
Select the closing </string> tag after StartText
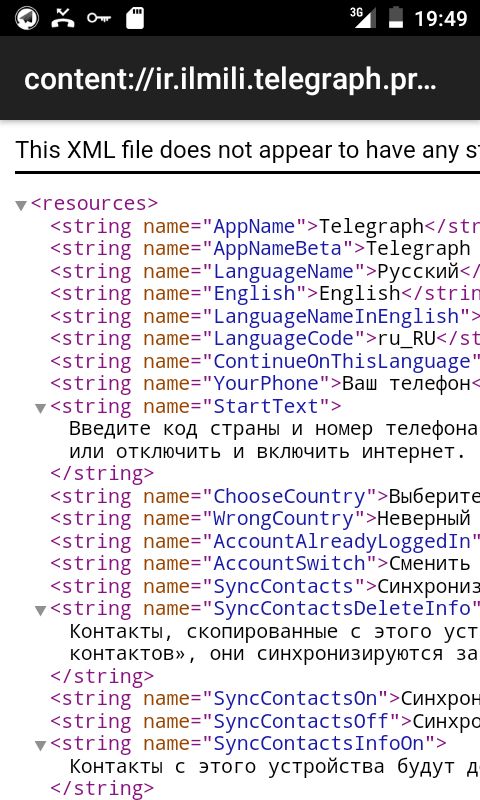(102, 473)
